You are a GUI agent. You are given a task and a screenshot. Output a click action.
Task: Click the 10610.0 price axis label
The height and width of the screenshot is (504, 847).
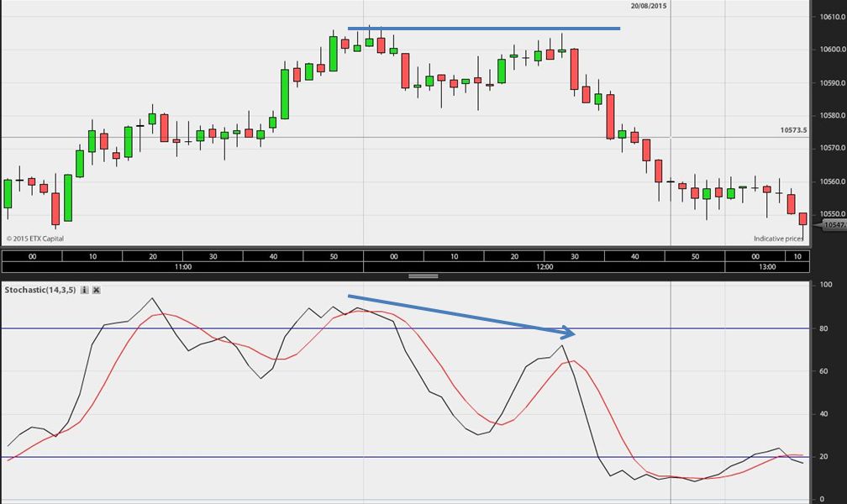pyautogui.click(x=833, y=17)
